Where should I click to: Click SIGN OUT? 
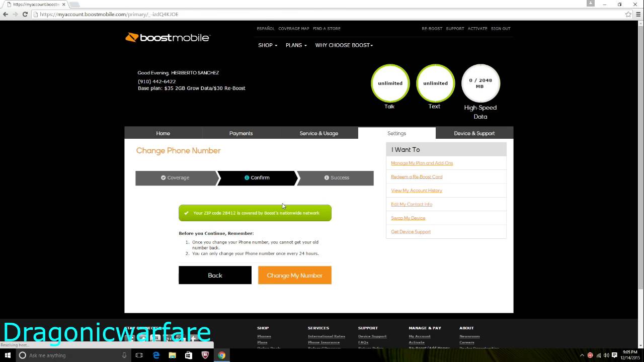(x=501, y=29)
